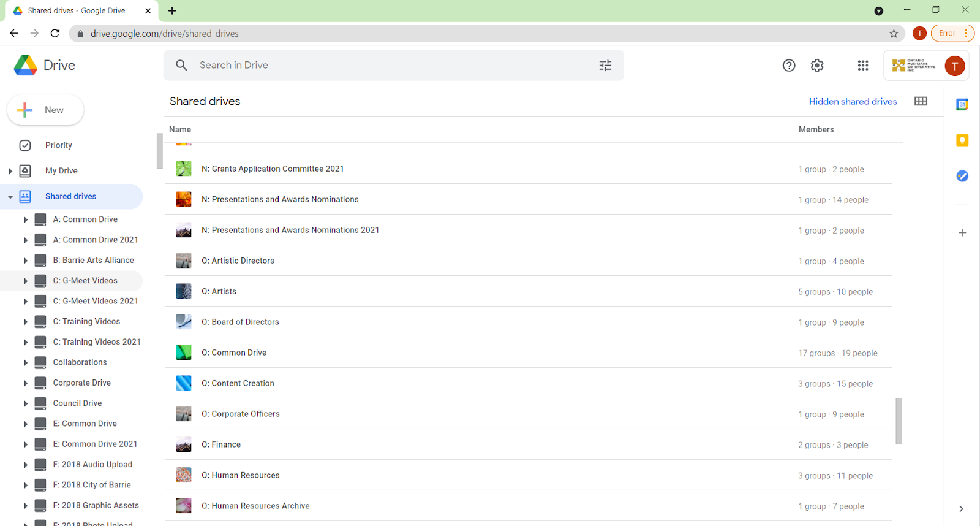Open a new browser tab
This screenshot has height=526, width=980.
pos(172,11)
